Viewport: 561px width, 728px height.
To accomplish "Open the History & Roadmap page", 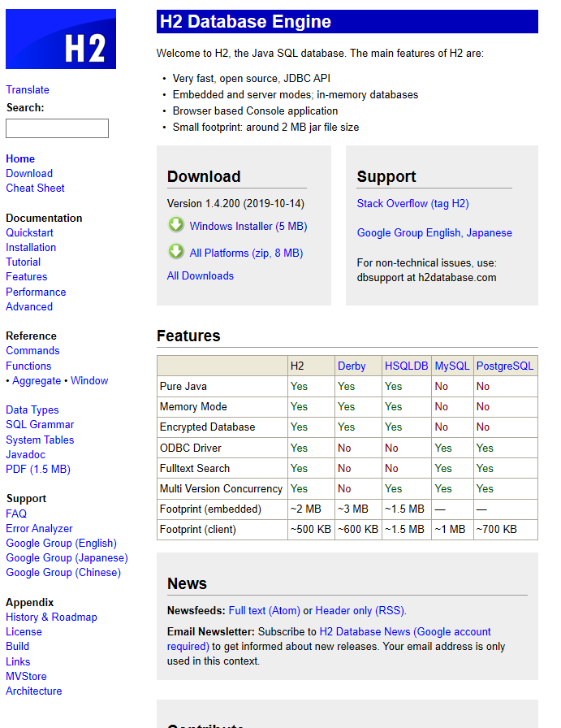I will tap(51, 617).
